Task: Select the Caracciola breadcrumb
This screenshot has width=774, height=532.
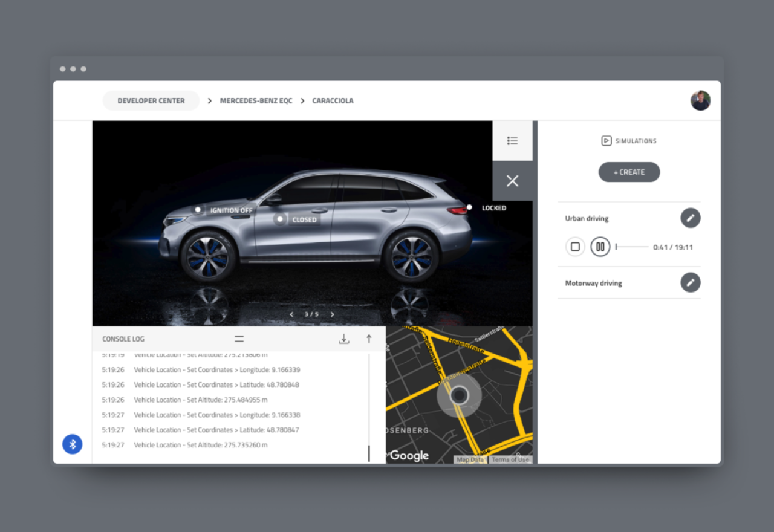Action: point(333,101)
